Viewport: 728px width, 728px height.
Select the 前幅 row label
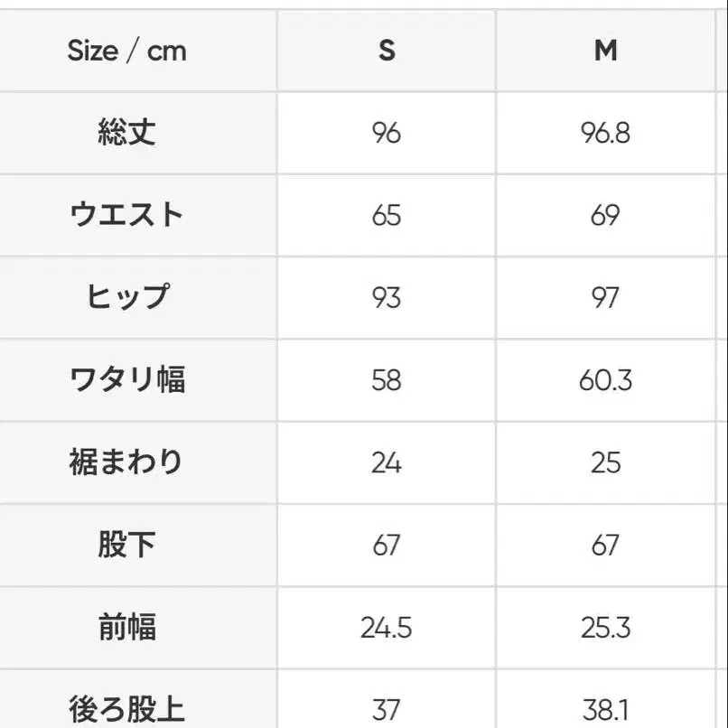pyautogui.click(x=126, y=627)
